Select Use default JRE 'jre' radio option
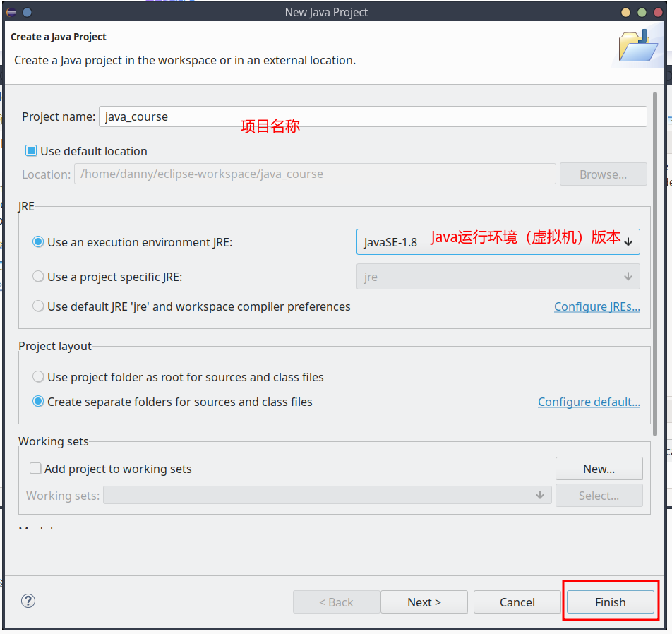 (38, 306)
